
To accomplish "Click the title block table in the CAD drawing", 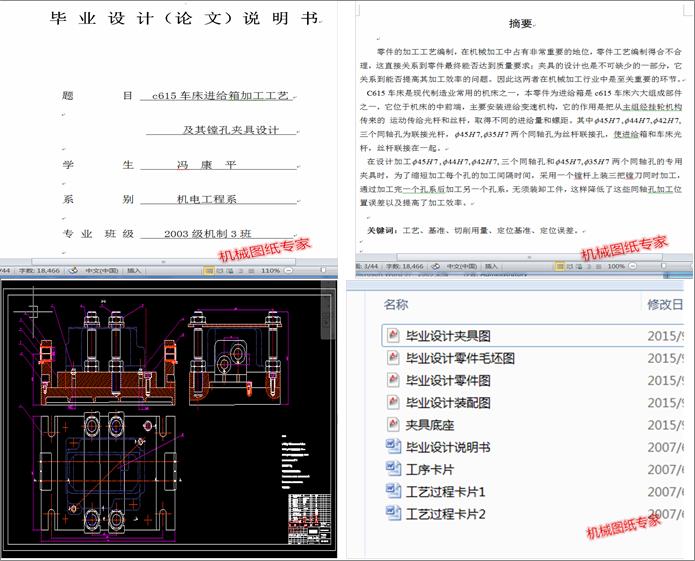I will coord(309,519).
